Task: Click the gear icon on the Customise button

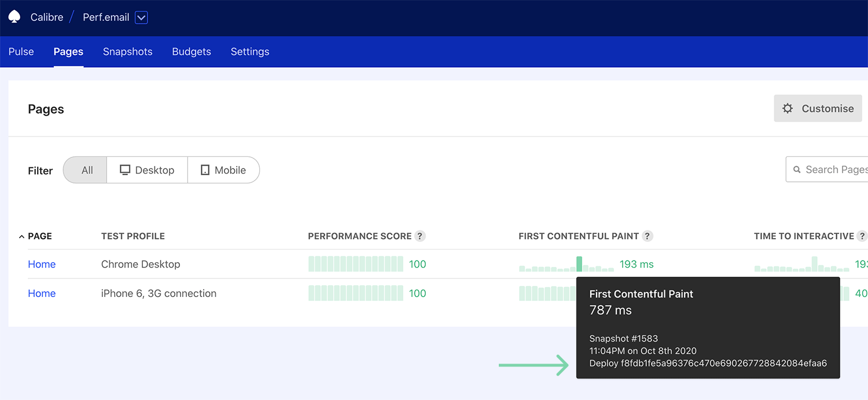Action: click(x=788, y=108)
